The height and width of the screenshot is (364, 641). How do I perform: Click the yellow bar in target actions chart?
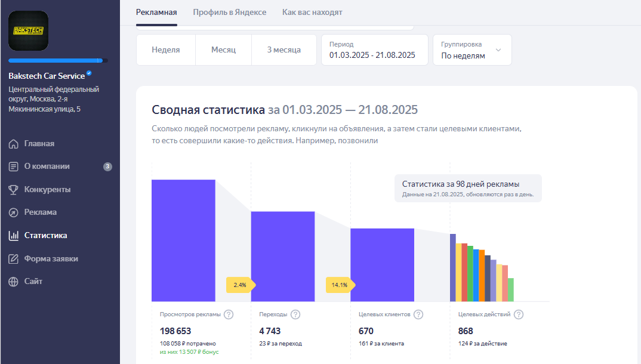(x=459, y=273)
